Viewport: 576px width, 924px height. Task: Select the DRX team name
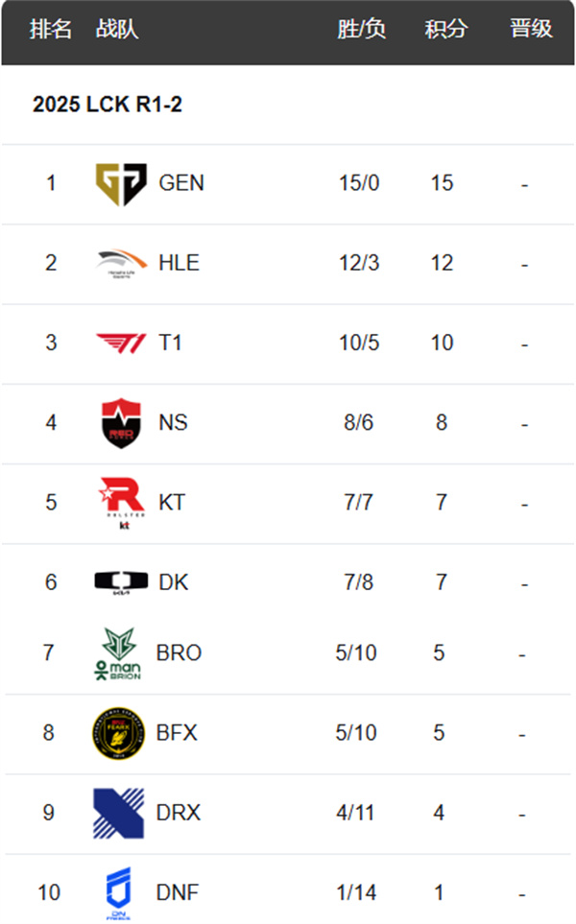(x=179, y=813)
